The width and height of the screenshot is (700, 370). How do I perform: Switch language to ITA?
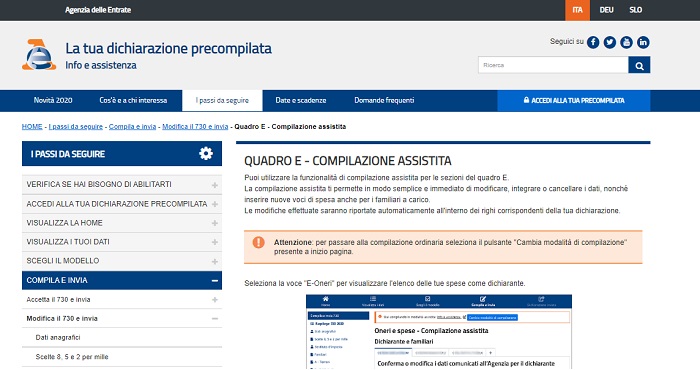click(x=577, y=10)
